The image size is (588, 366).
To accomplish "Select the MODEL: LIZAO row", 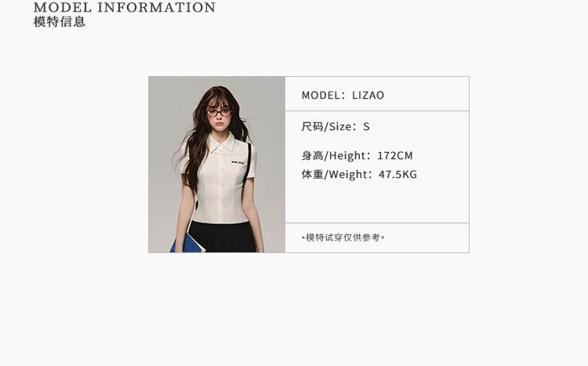I will [x=377, y=94].
